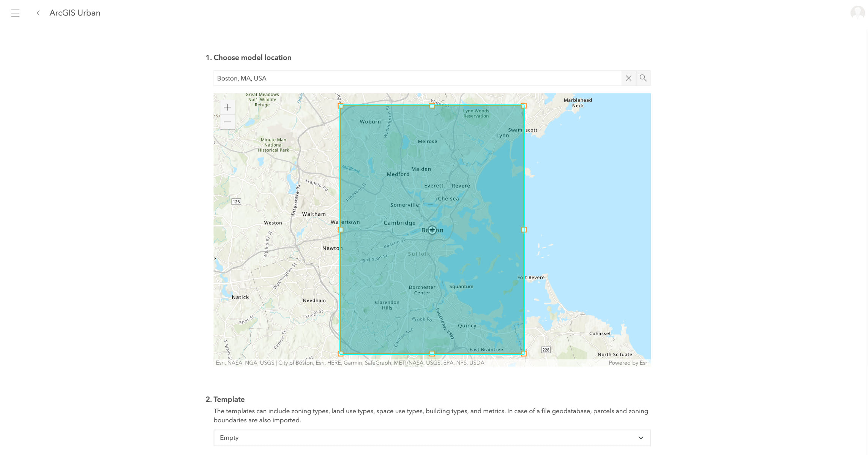Viewport: 868px width, 455px height.
Task: Expand the template selection chevron
Action: coord(641,438)
